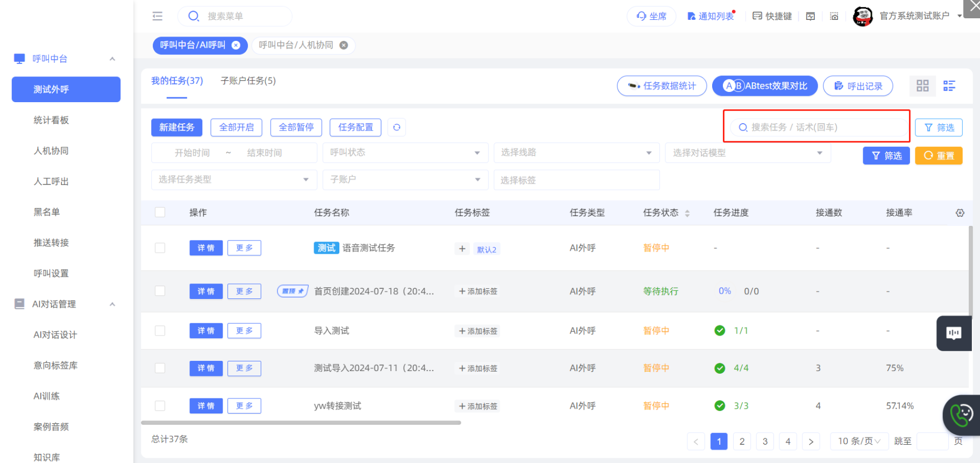Open 统计看板 in the sidebar
The height and width of the screenshot is (463, 980).
coord(51,120)
